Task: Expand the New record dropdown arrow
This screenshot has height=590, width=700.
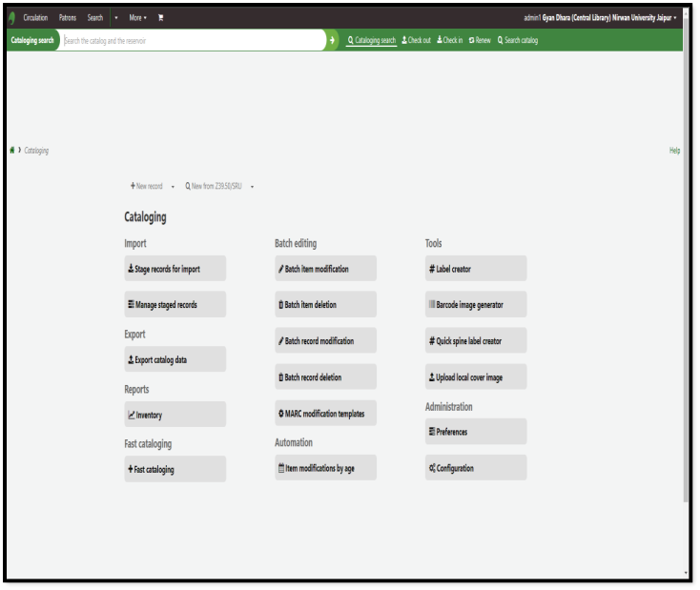Action: coord(173,187)
